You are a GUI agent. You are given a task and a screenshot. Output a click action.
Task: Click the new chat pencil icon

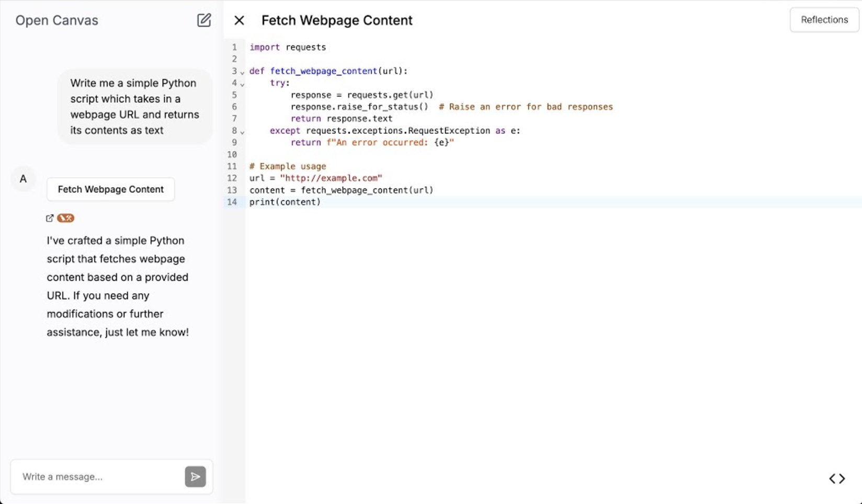[x=204, y=20]
